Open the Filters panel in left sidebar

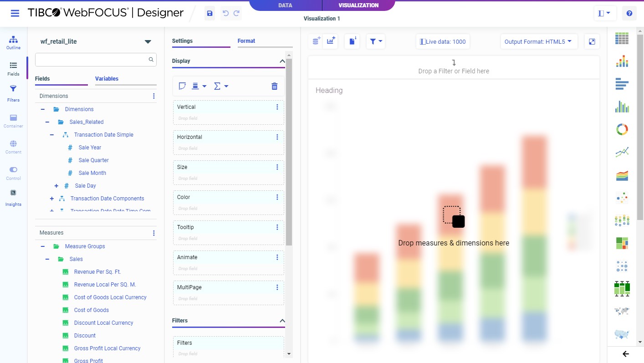coord(13,93)
